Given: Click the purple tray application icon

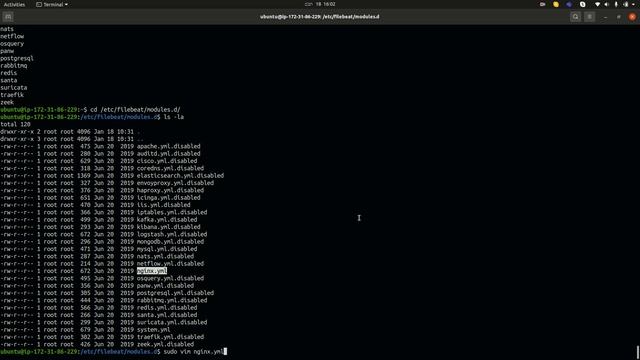Looking at the screenshot, I should click(x=569, y=4).
